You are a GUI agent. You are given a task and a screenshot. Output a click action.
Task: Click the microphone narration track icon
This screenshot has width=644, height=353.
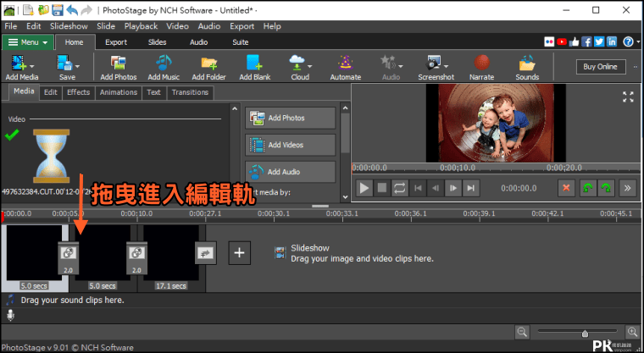coord(10,315)
